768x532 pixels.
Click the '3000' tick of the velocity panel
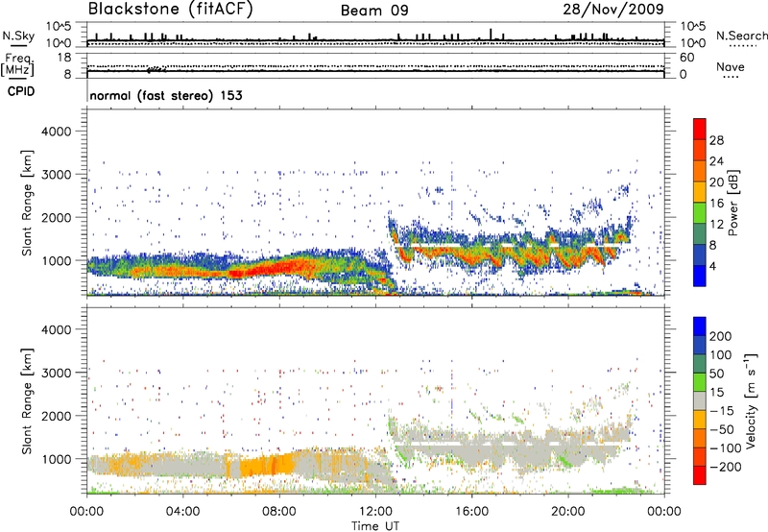tap(56, 373)
